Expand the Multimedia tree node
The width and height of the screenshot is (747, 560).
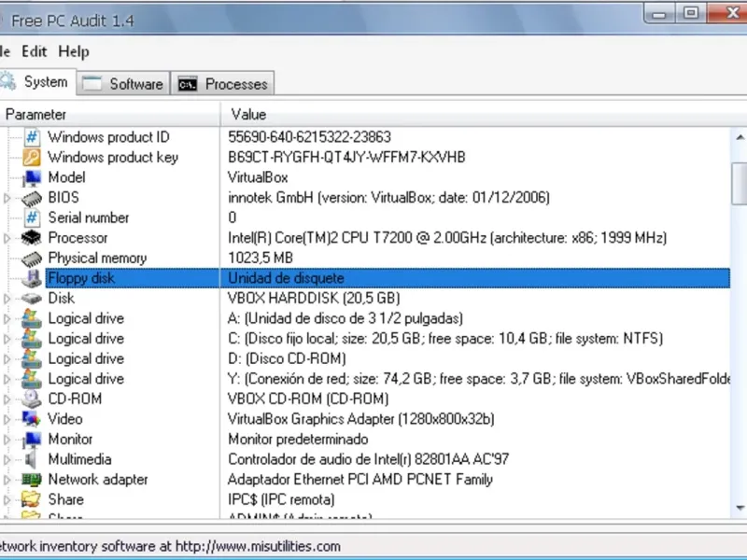(7, 459)
